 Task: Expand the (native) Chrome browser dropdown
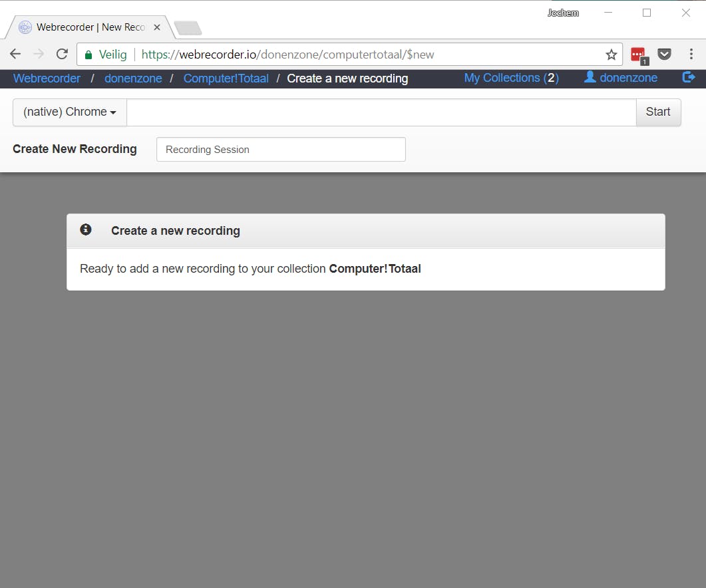click(x=70, y=112)
